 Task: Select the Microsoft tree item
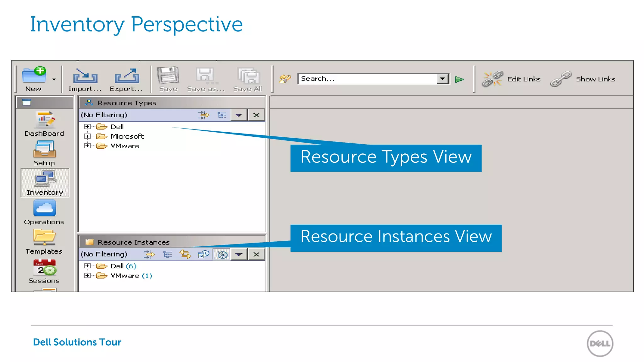(127, 136)
